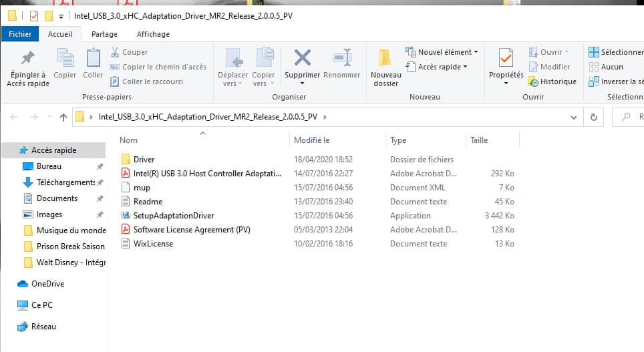Go forward with the forward arrow

(x=33, y=117)
